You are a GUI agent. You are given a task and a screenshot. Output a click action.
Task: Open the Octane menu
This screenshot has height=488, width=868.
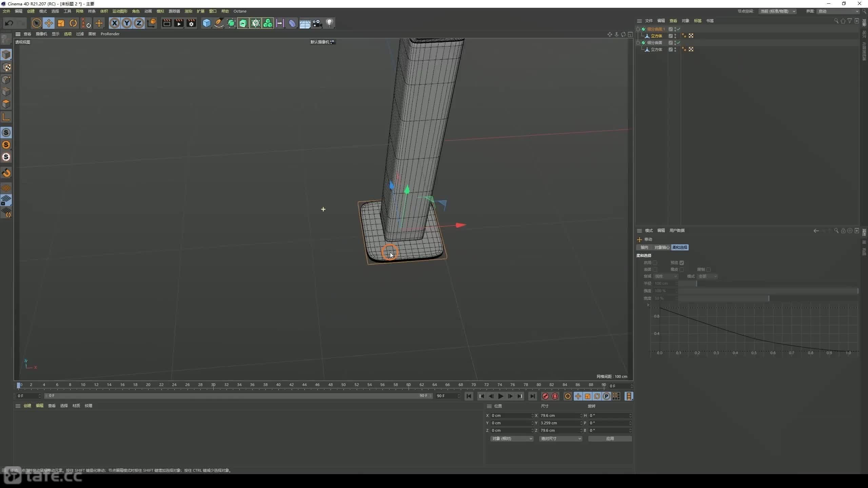coord(240,11)
